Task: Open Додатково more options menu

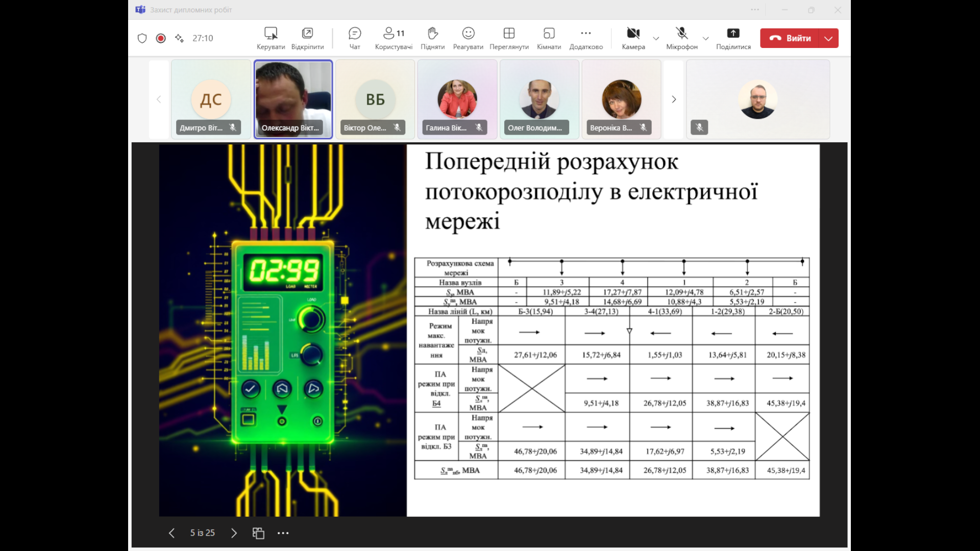Action: (x=585, y=38)
